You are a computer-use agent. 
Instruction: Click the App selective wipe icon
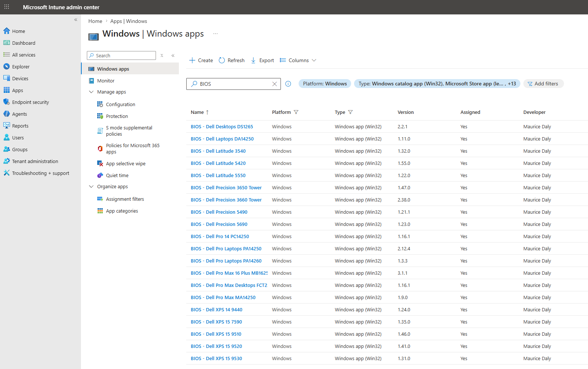[x=100, y=163]
